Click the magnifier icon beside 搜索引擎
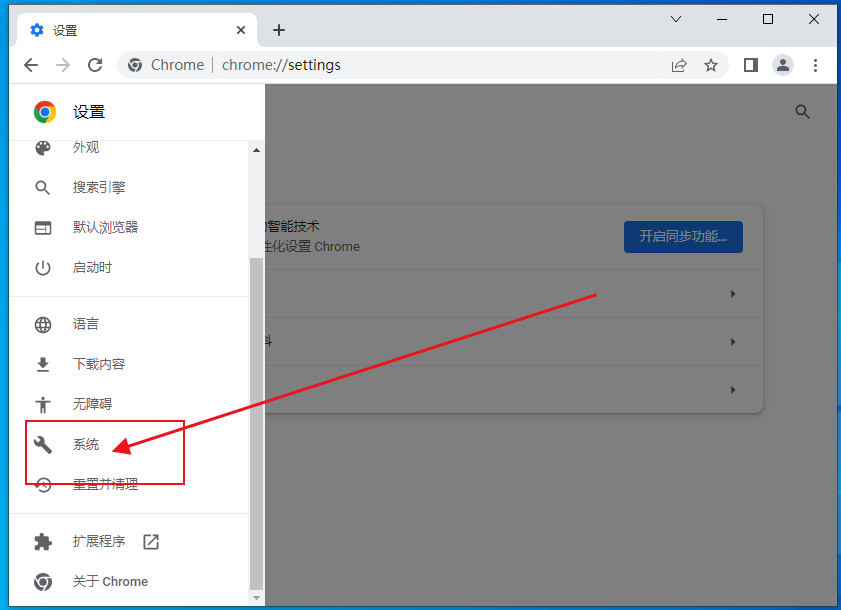841x610 pixels. 43,188
